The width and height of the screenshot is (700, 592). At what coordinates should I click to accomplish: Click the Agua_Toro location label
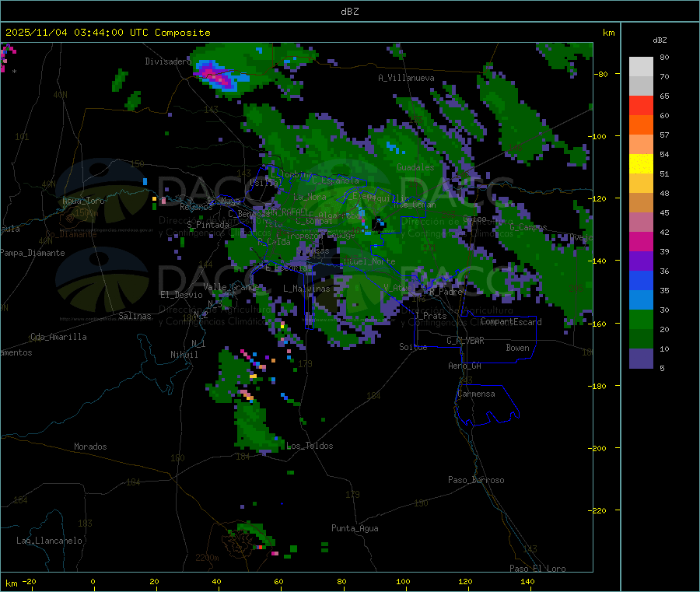coord(83,201)
